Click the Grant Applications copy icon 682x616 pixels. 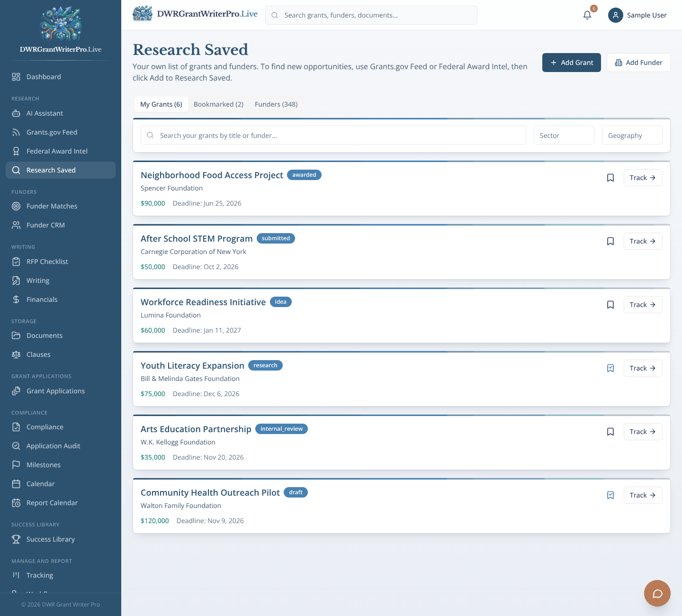(16, 391)
